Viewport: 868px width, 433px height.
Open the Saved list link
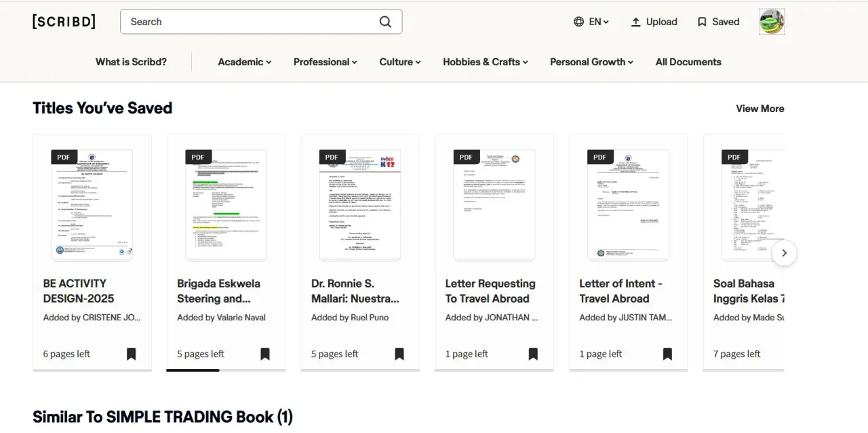pyautogui.click(x=718, y=22)
